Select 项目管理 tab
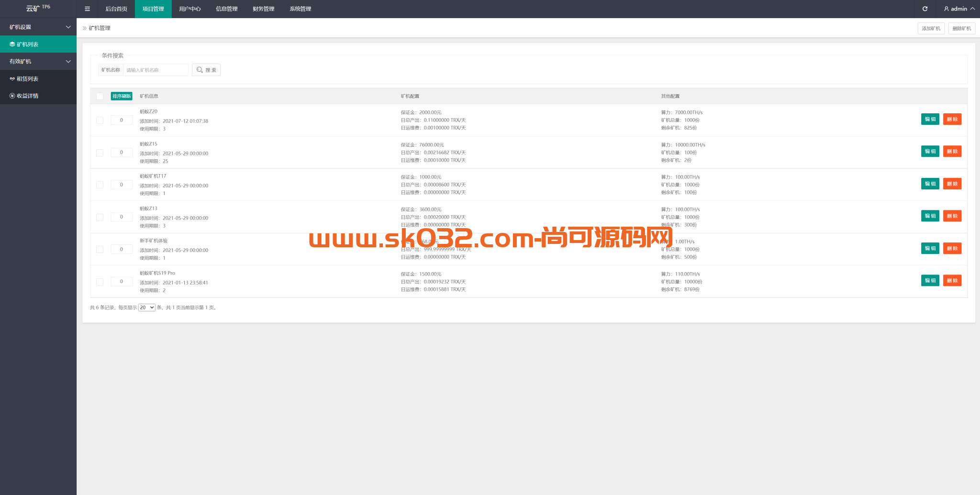This screenshot has height=495, width=980. [153, 9]
